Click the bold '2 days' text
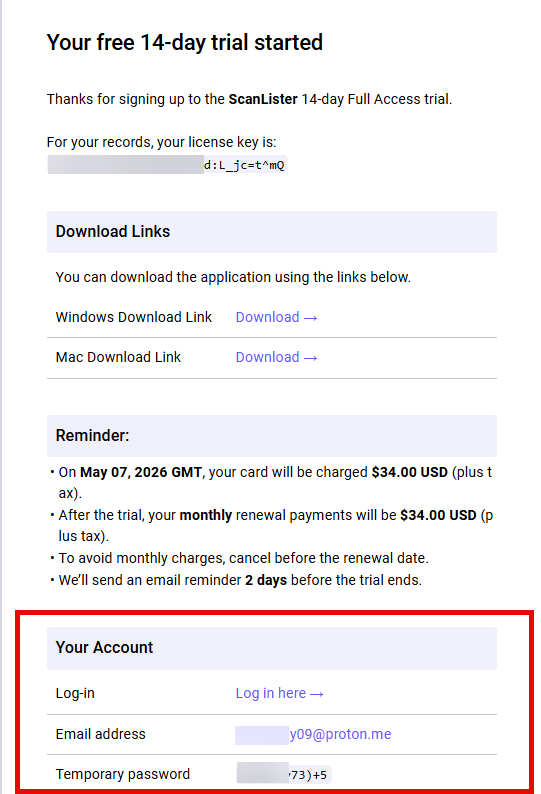This screenshot has height=794, width=541. (266, 580)
